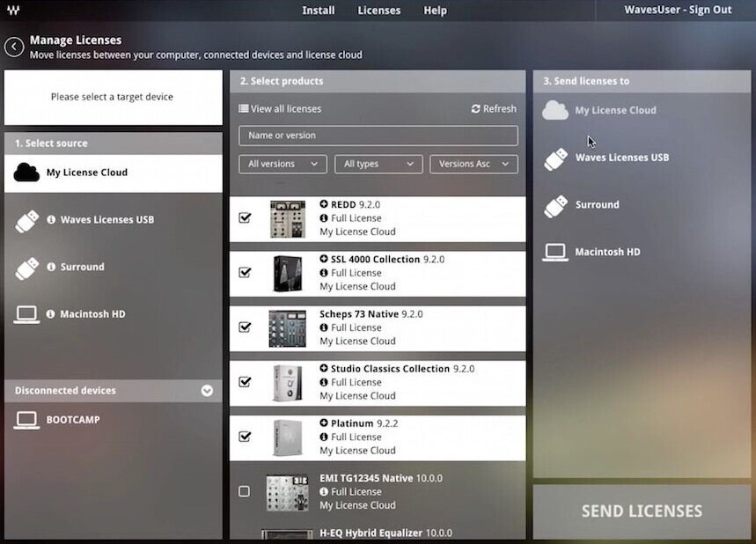Click the list icon beside View all licenses

244,108
